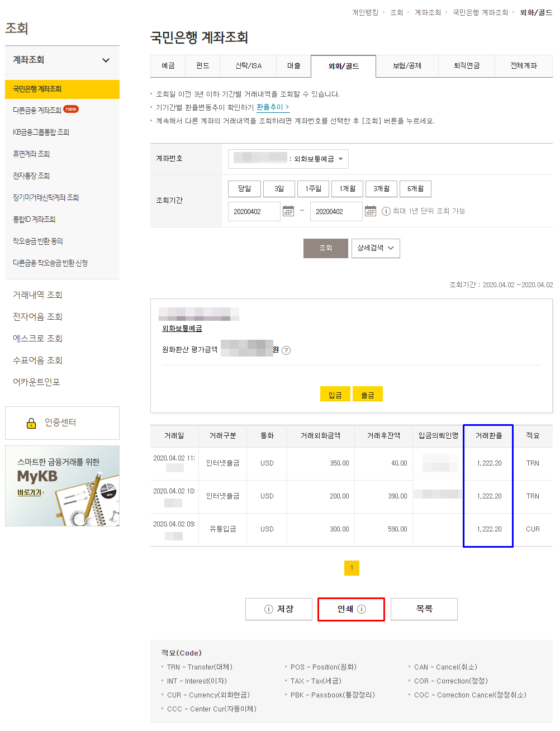
Task: Open 수표어음 조회 in sidebar
Action: [37, 360]
